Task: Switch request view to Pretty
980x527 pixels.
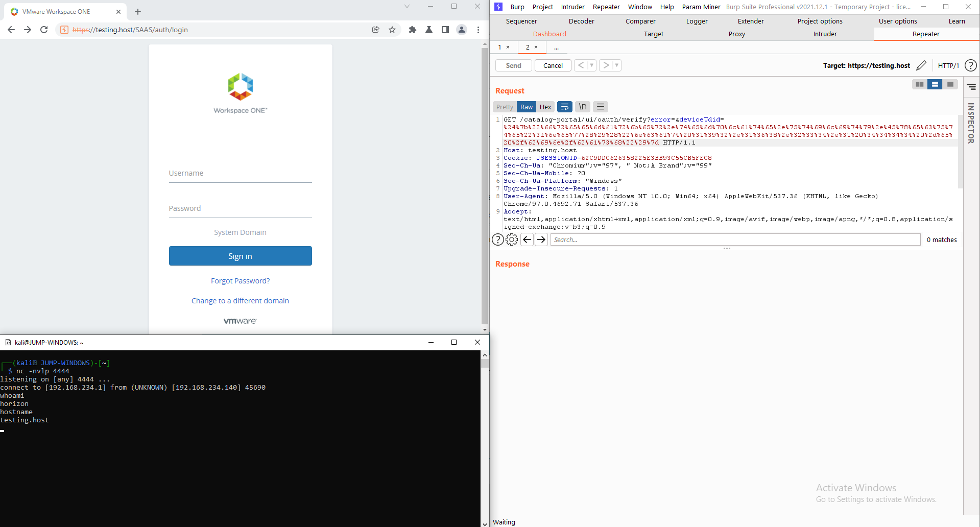Action: coord(505,107)
